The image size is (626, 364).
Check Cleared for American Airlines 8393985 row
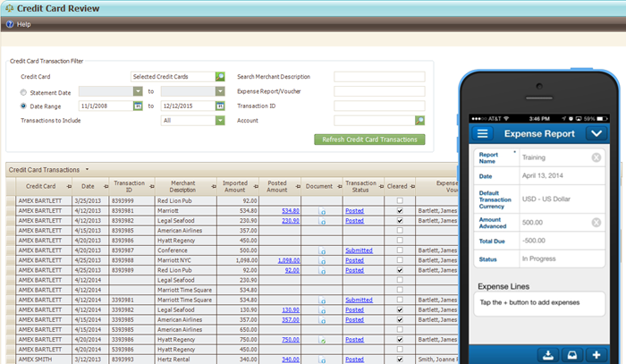(400, 230)
